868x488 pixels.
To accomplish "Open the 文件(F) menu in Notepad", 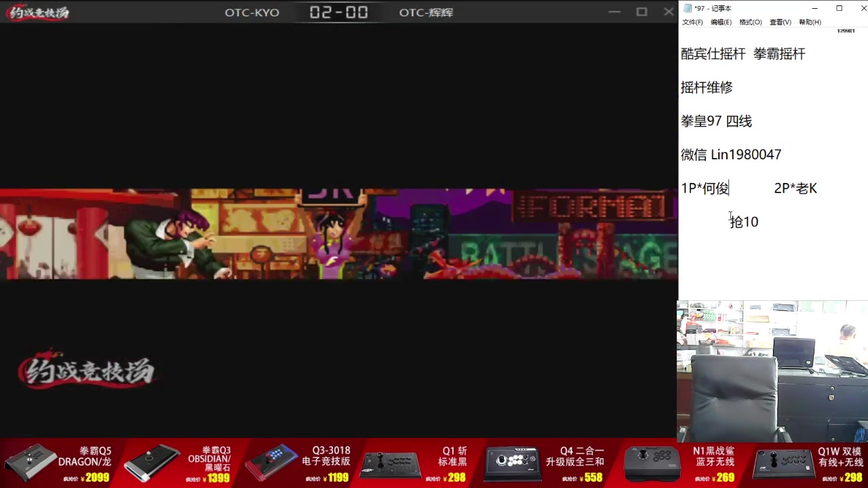I will [692, 22].
